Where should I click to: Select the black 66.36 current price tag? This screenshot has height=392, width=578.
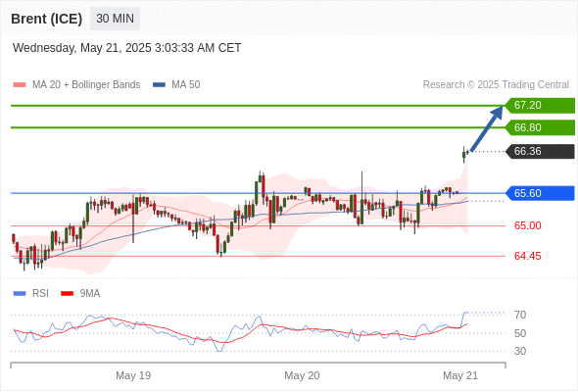pyautogui.click(x=540, y=151)
